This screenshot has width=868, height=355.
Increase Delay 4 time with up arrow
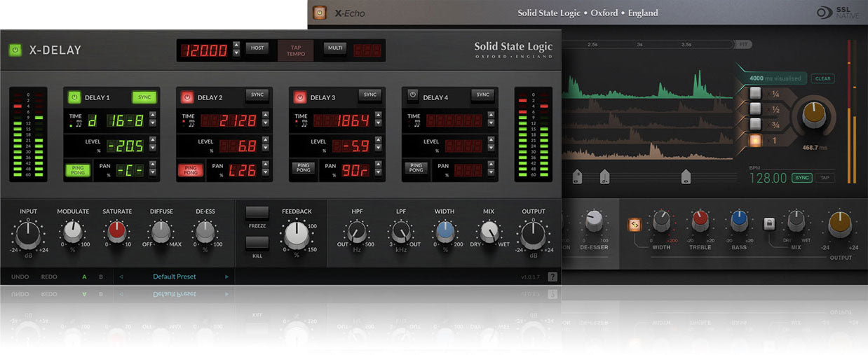point(491,116)
